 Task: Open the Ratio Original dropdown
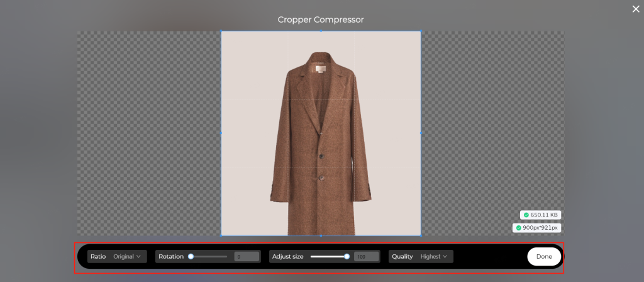117,257
